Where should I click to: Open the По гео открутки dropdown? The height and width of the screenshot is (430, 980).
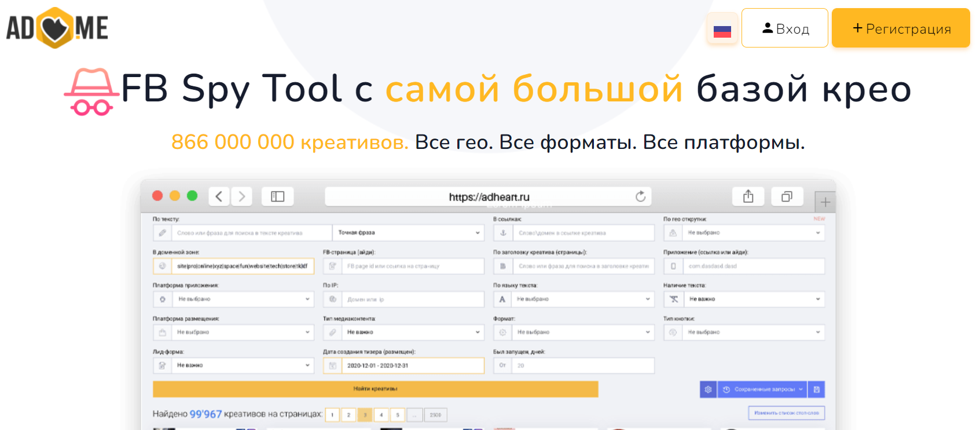[754, 233]
